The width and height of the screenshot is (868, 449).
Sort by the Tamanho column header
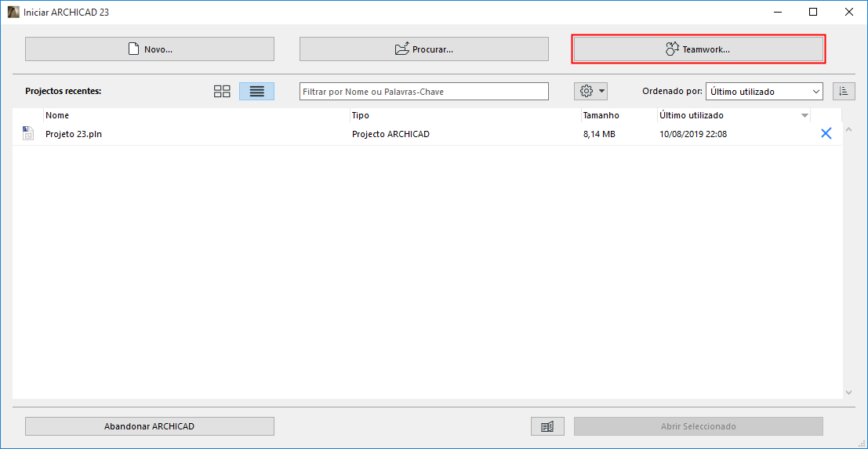tap(619, 115)
